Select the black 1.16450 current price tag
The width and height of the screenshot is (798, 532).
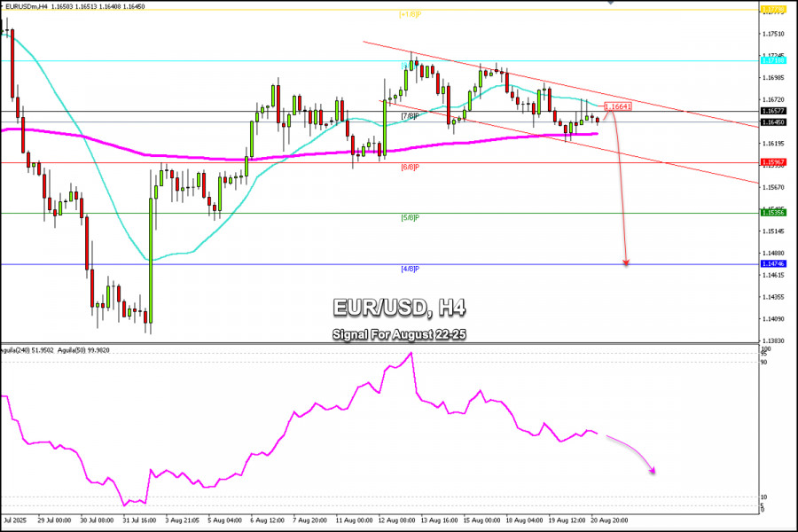click(773, 122)
